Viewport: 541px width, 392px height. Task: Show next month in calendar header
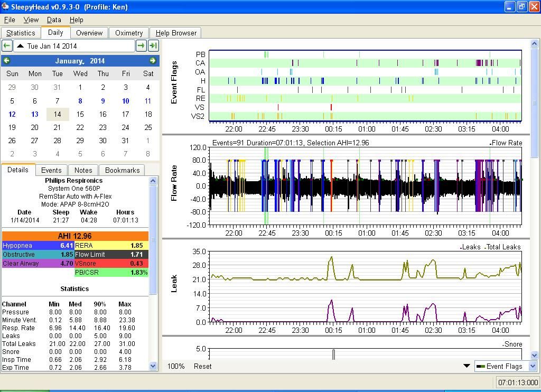click(153, 61)
